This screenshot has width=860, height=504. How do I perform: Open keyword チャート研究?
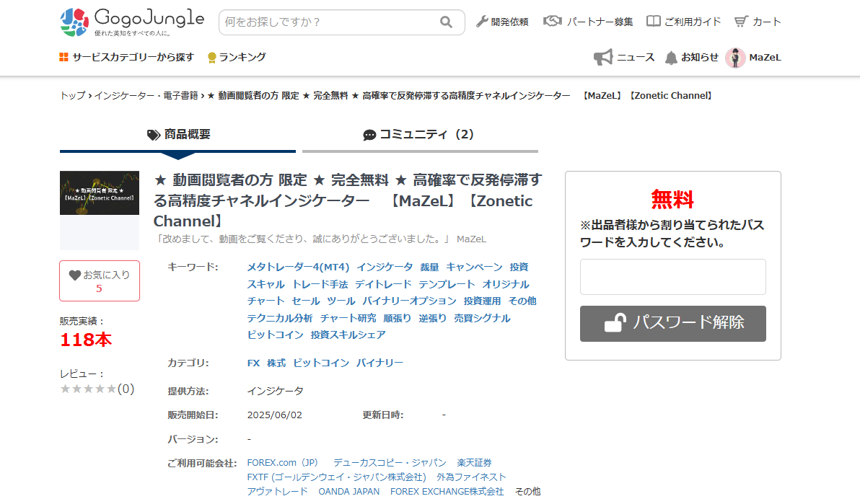[348, 318]
